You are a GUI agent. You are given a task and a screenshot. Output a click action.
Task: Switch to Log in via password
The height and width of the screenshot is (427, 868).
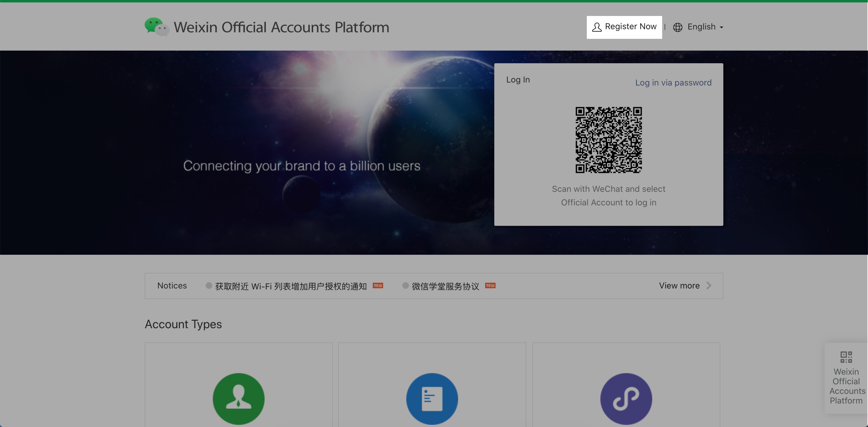pyautogui.click(x=673, y=83)
